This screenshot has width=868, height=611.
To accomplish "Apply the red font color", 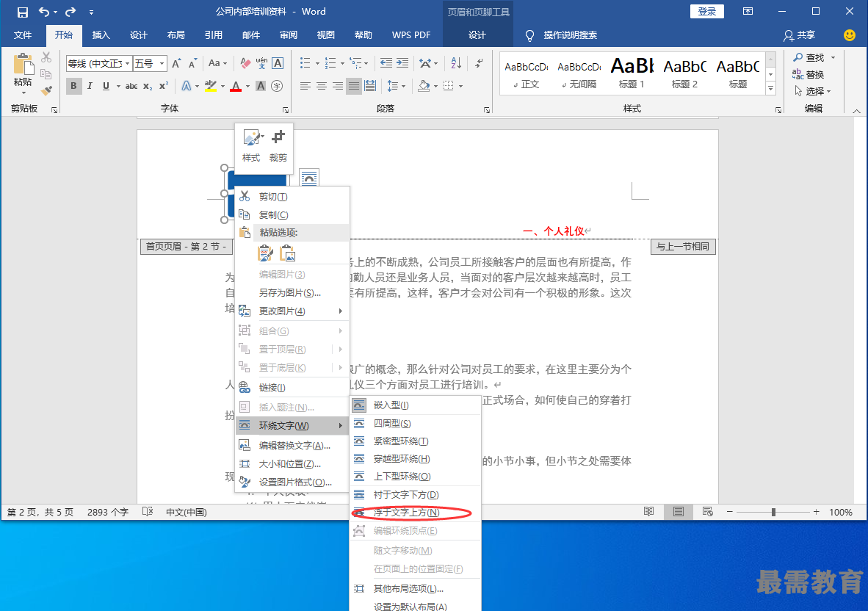I will (x=236, y=86).
